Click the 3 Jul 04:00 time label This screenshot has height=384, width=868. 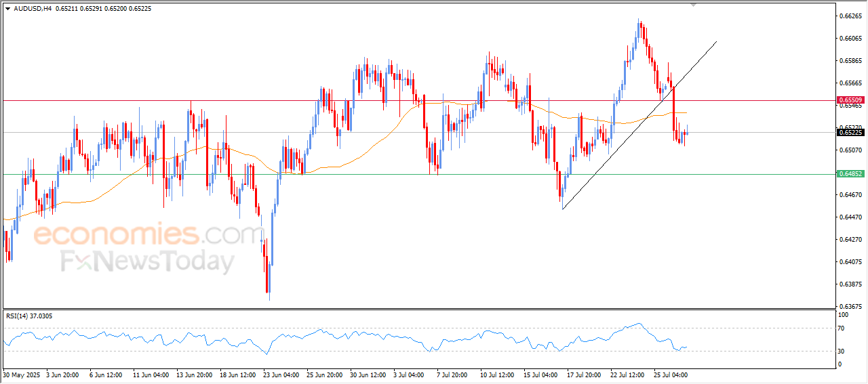[x=410, y=374]
